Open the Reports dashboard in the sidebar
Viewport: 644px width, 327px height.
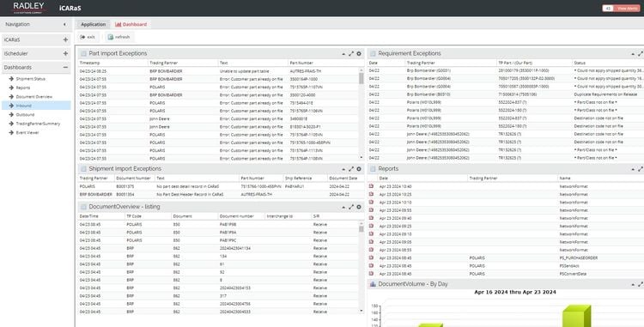[23, 88]
